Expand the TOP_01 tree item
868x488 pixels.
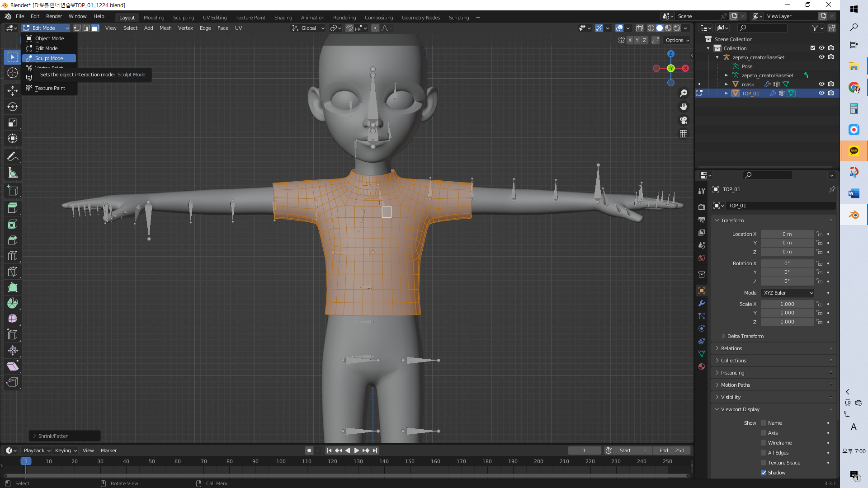tap(726, 94)
